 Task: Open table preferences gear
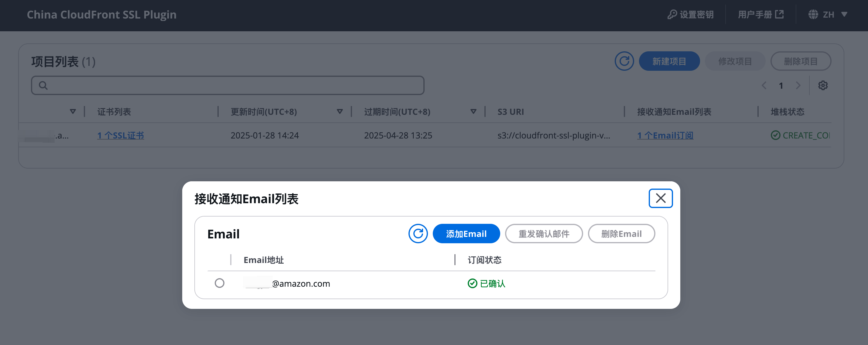(823, 85)
